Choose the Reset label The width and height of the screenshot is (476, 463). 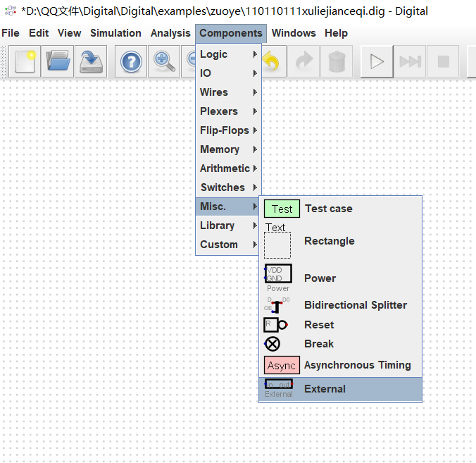(319, 325)
